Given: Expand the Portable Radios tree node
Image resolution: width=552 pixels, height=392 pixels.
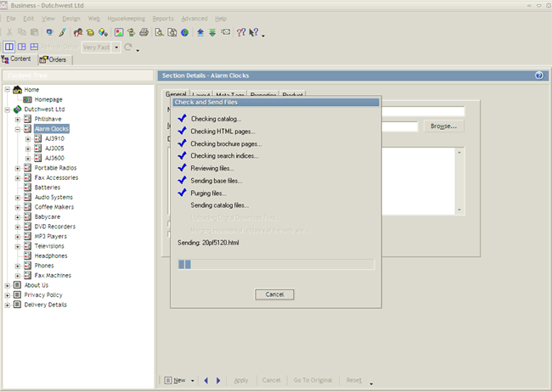Looking at the screenshot, I should click(x=18, y=168).
